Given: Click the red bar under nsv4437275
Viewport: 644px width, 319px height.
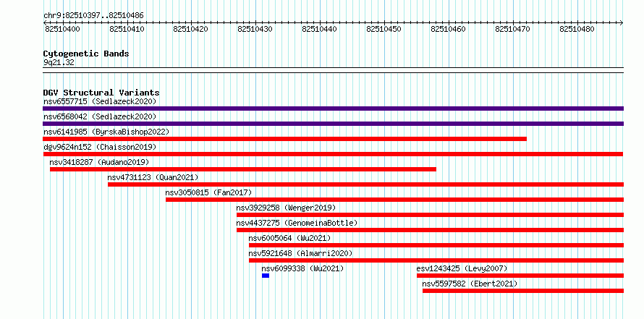Looking at the screenshot, I should coord(430,230).
